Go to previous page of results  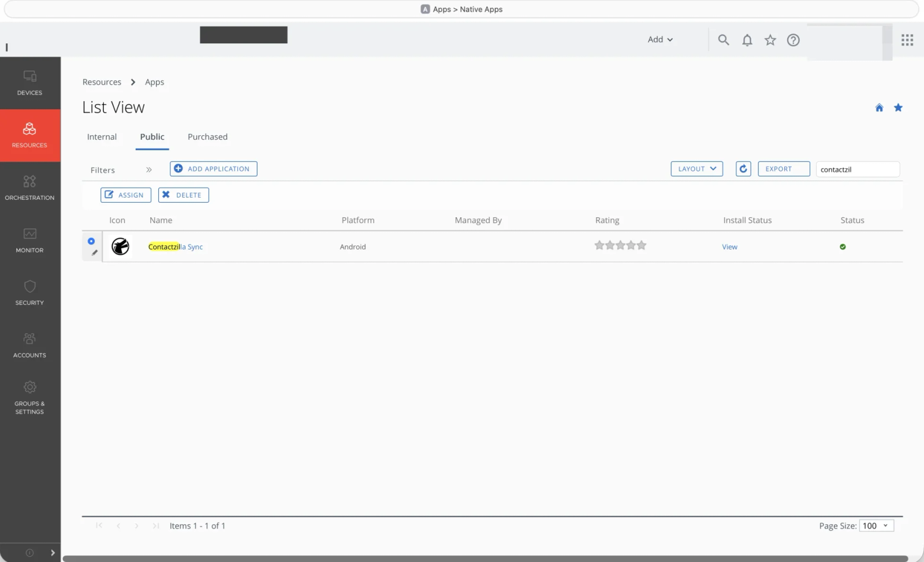[x=118, y=526]
